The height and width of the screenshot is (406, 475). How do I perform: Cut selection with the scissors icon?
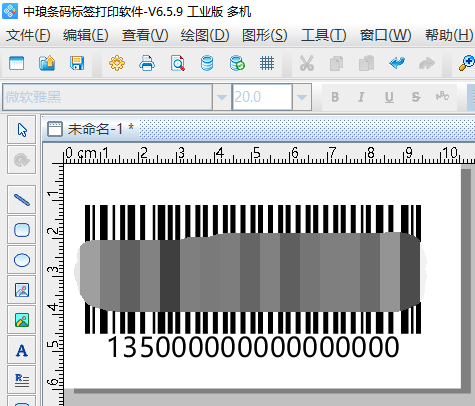point(307,63)
